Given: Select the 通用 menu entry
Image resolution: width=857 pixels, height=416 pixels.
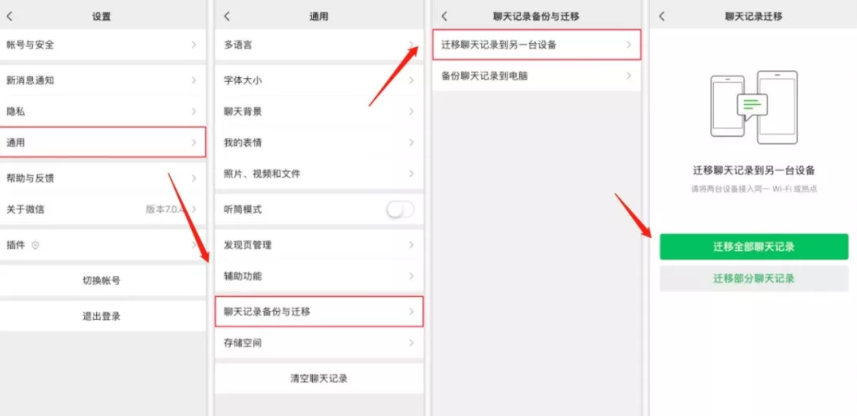Looking at the screenshot, I should click(x=103, y=143).
